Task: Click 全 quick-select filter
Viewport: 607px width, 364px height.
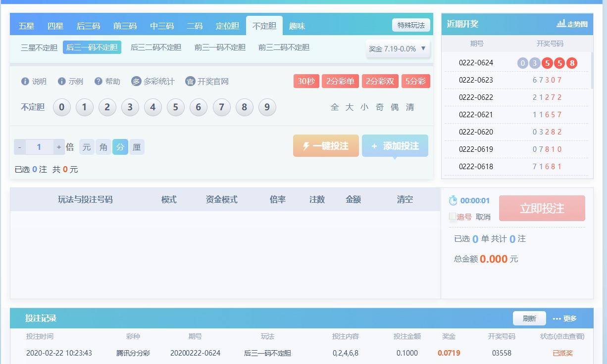Action: click(x=335, y=107)
